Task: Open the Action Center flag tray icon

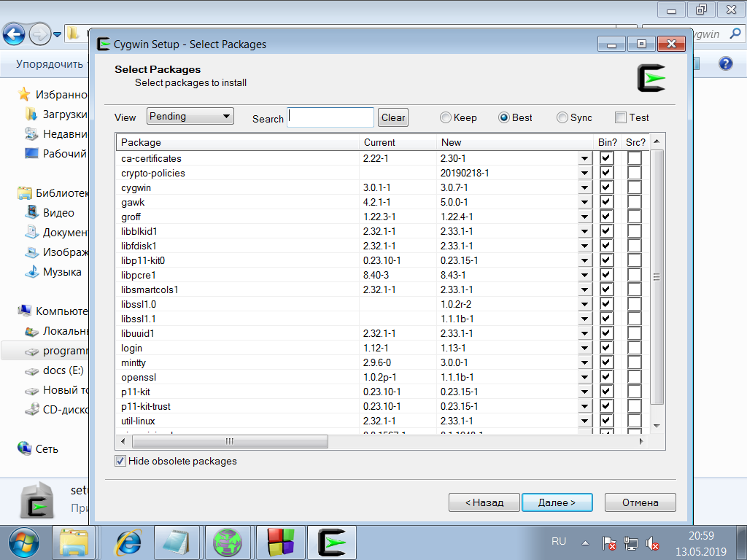Action: click(x=610, y=543)
